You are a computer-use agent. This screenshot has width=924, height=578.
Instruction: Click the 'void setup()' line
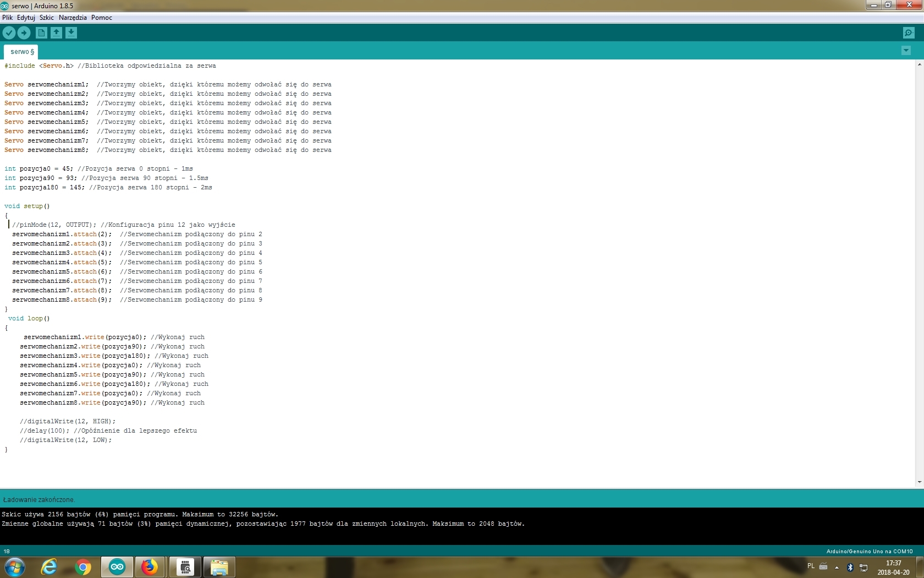[27, 206]
